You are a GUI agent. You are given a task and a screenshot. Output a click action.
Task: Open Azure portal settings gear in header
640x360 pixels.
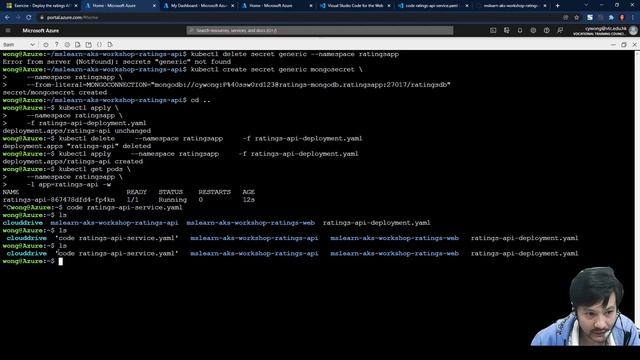click(533, 30)
